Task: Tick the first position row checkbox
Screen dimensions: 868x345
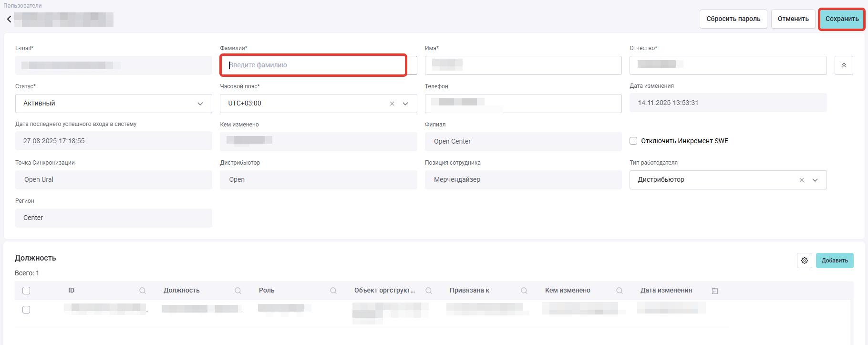Action: [x=26, y=310]
